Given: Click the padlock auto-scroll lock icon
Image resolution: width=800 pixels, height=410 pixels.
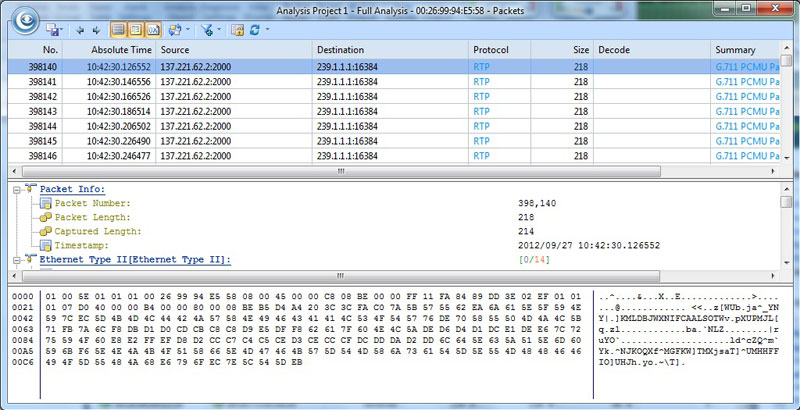Looking at the screenshot, I should pyautogui.click(x=237, y=30).
